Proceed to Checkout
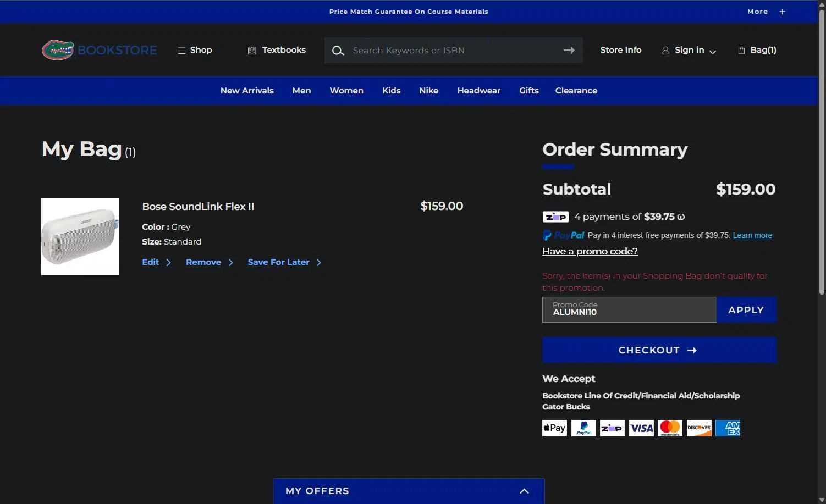Image resolution: width=826 pixels, height=504 pixels. [x=659, y=350]
